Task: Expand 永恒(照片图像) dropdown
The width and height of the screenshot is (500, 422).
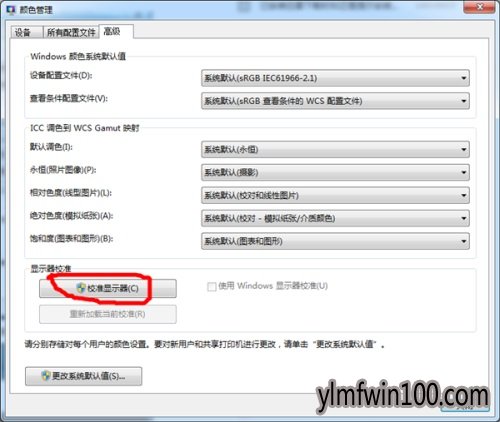Action: tap(335, 172)
